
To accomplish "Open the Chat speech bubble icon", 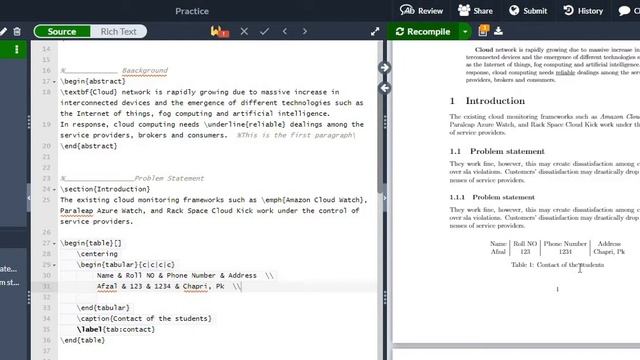I will (624, 11).
